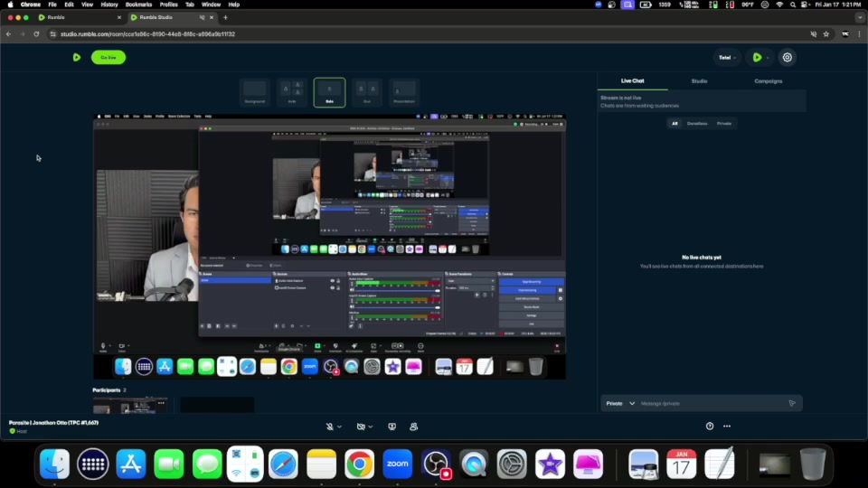Open the help question mark icon
This screenshot has height=488, width=868.
click(710, 426)
